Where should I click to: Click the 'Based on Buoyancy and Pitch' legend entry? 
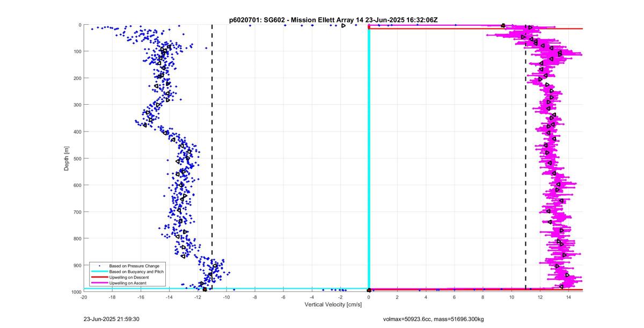point(136,272)
